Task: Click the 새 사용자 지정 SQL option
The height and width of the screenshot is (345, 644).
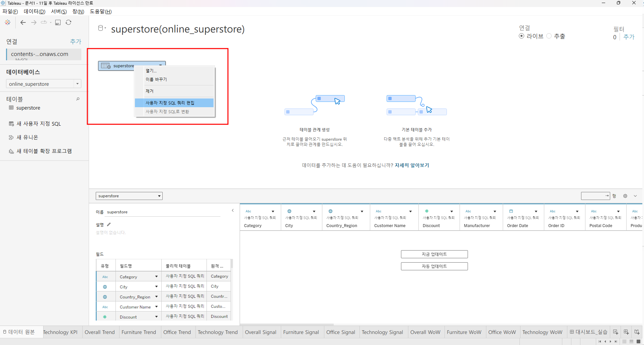Action: [x=39, y=124]
